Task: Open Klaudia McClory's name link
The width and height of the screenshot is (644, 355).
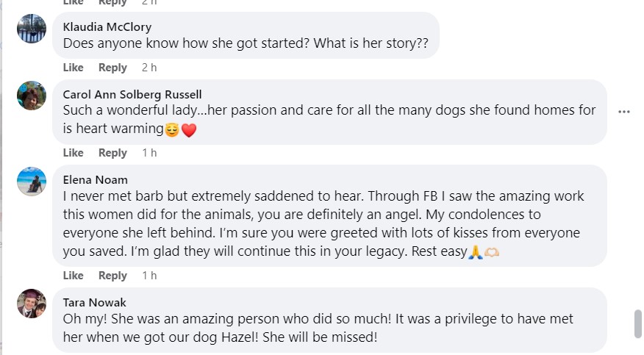Action: click(x=107, y=26)
